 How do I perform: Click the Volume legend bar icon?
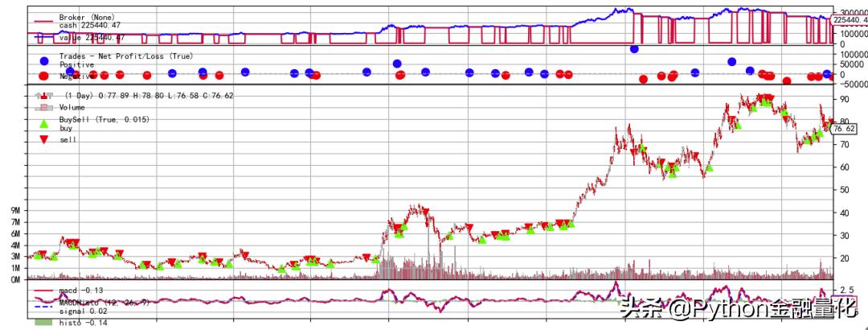tap(44, 107)
